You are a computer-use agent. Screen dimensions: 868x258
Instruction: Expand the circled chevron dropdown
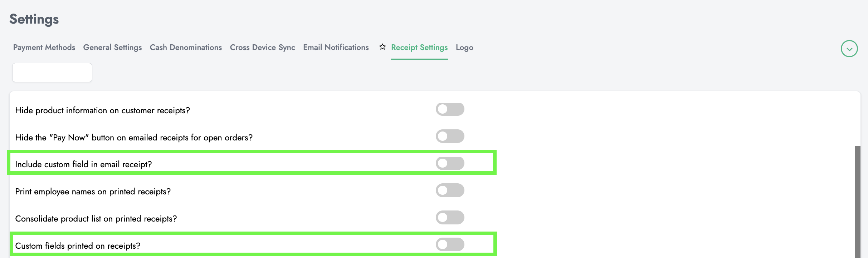pyautogui.click(x=849, y=49)
